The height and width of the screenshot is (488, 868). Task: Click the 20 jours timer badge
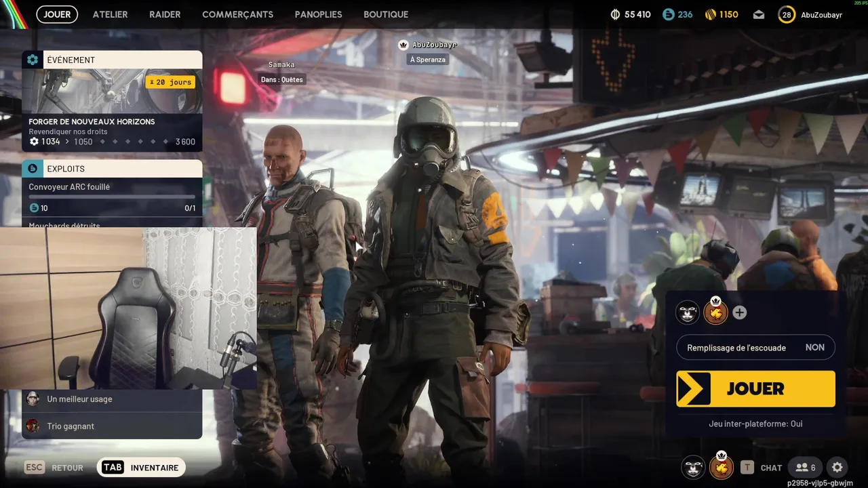pos(170,82)
